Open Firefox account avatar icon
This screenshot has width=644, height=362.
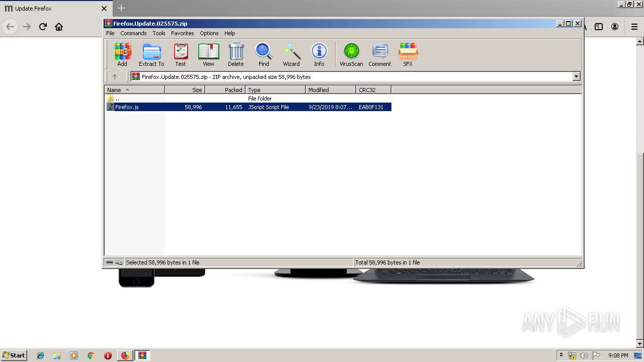[615, 27]
